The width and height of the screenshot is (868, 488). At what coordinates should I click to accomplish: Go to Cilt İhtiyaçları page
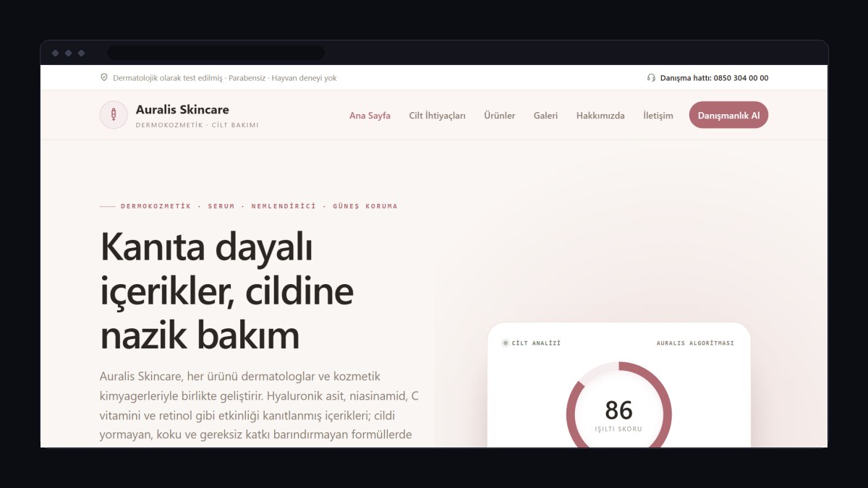point(437,116)
